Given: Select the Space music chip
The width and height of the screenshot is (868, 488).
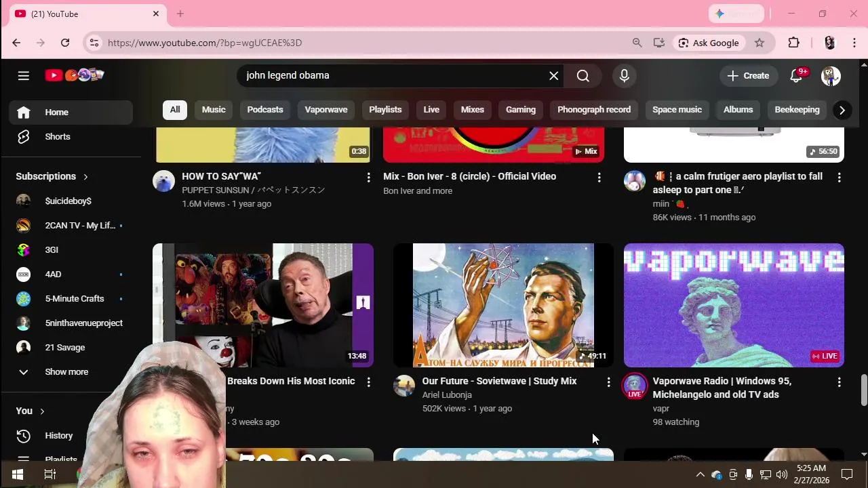Looking at the screenshot, I should (677, 110).
